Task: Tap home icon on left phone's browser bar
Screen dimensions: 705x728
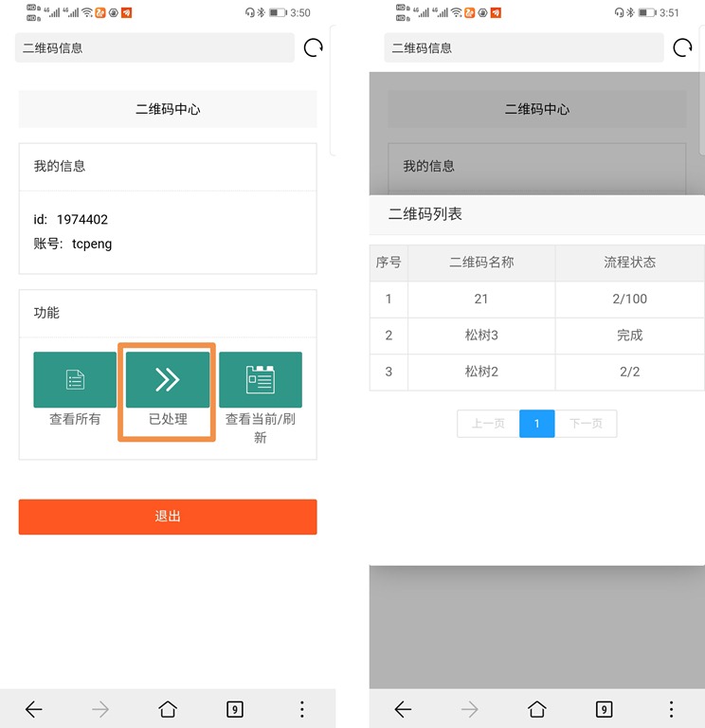Action: click(168, 709)
